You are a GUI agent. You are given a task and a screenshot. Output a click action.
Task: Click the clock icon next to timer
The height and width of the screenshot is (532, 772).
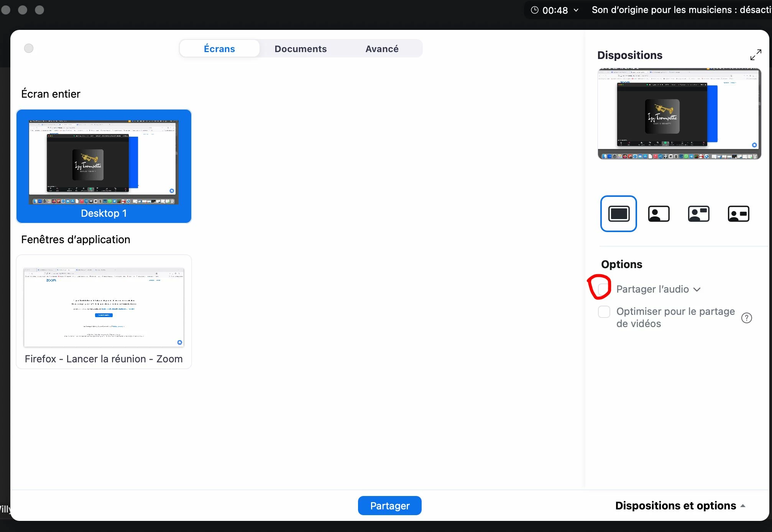[534, 10]
